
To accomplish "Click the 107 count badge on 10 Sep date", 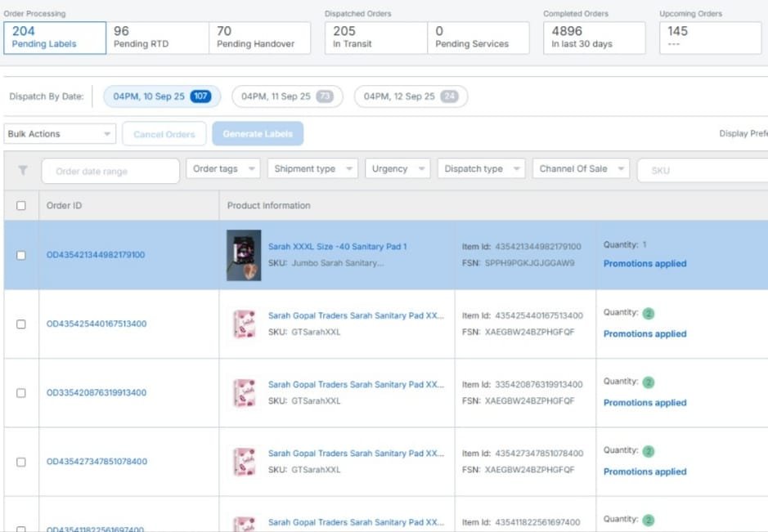I will pyautogui.click(x=200, y=96).
